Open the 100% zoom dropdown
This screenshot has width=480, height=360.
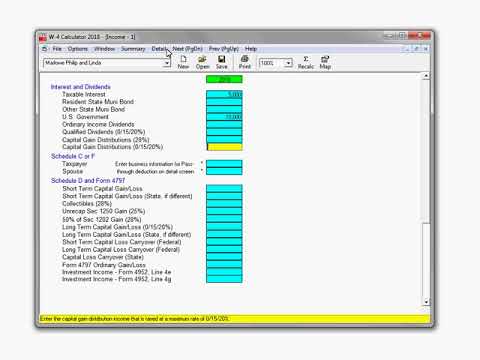point(288,63)
